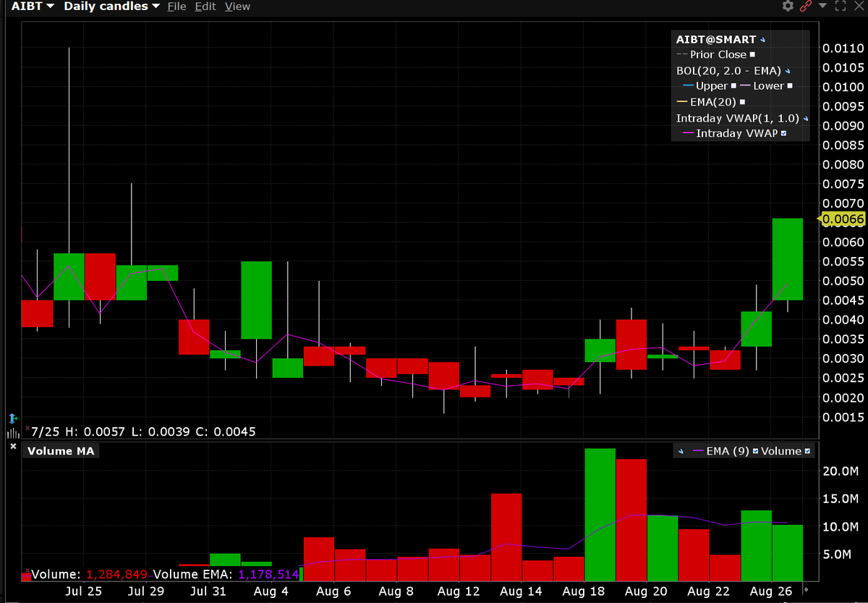
Task: Click the arrow beside BOL(20, 2.0 - EMA)
Action: pyautogui.click(x=787, y=72)
